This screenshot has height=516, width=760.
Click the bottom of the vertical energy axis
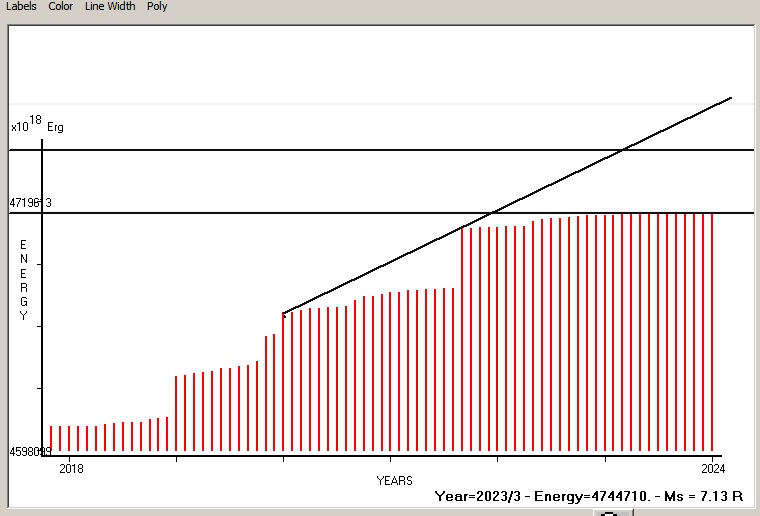point(42,452)
